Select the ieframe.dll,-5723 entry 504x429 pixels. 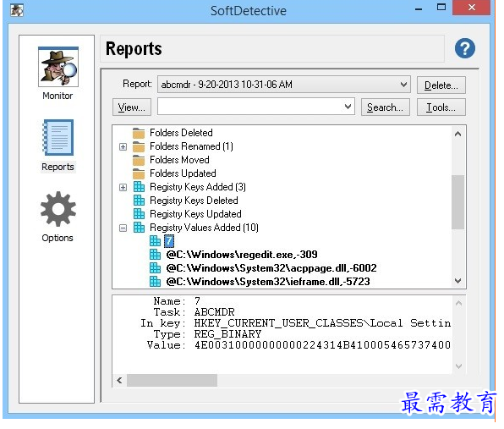pyautogui.click(x=268, y=282)
